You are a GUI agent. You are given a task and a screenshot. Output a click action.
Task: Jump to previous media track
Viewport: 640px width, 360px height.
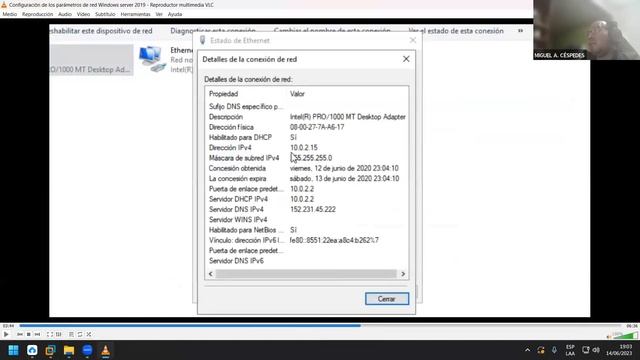[20, 334]
